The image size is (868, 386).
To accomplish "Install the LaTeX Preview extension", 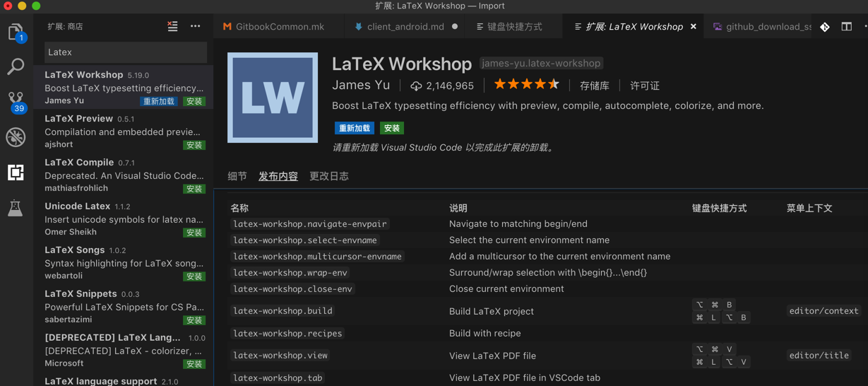I will click(x=194, y=145).
